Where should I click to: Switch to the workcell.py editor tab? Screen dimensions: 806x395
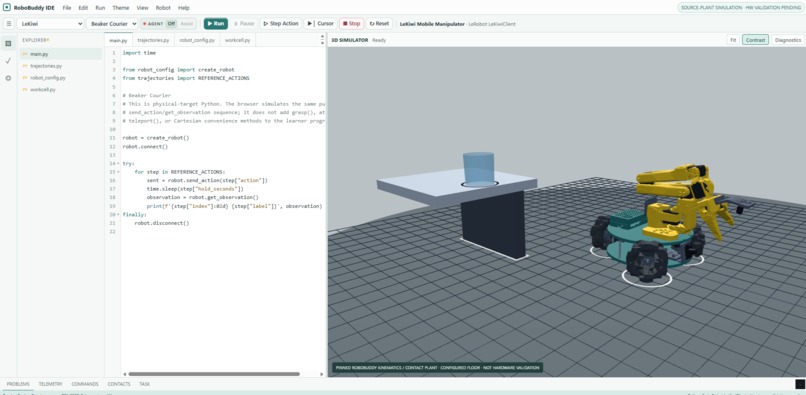[237, 40]
